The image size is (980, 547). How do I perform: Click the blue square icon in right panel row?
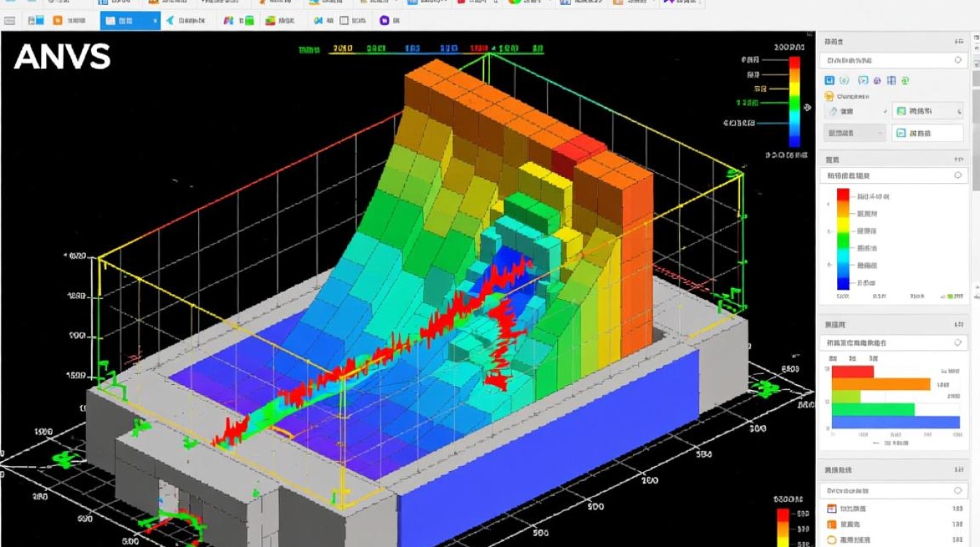[x=830, y=80]
